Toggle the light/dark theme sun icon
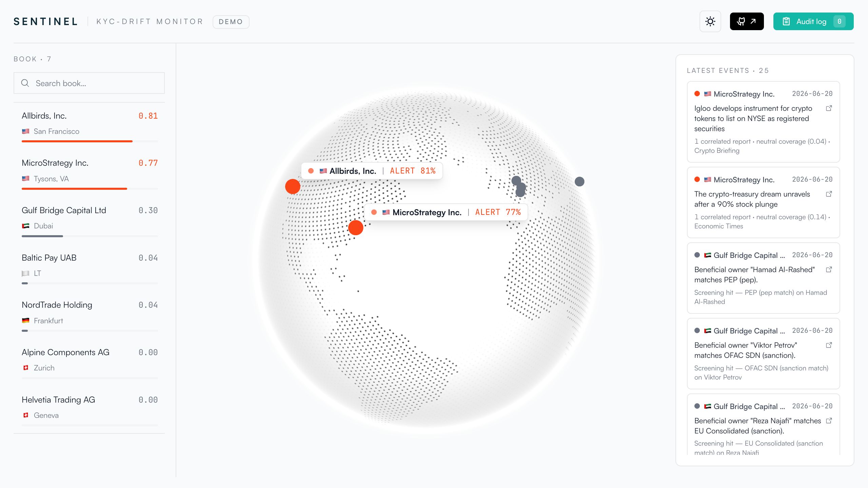 click(710, 21)
